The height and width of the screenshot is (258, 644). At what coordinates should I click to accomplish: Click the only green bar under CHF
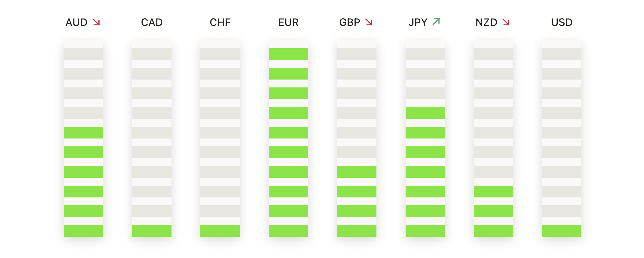(220, 231)
